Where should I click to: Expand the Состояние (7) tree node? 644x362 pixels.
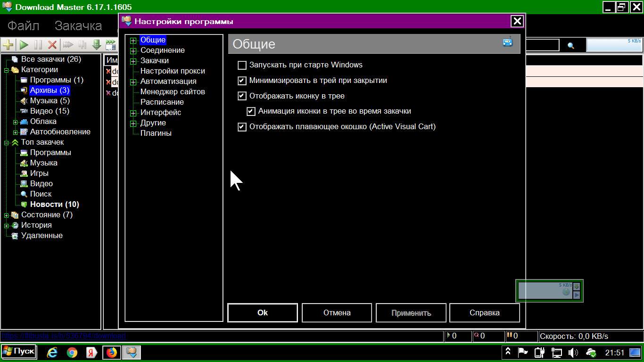point(7,215)
